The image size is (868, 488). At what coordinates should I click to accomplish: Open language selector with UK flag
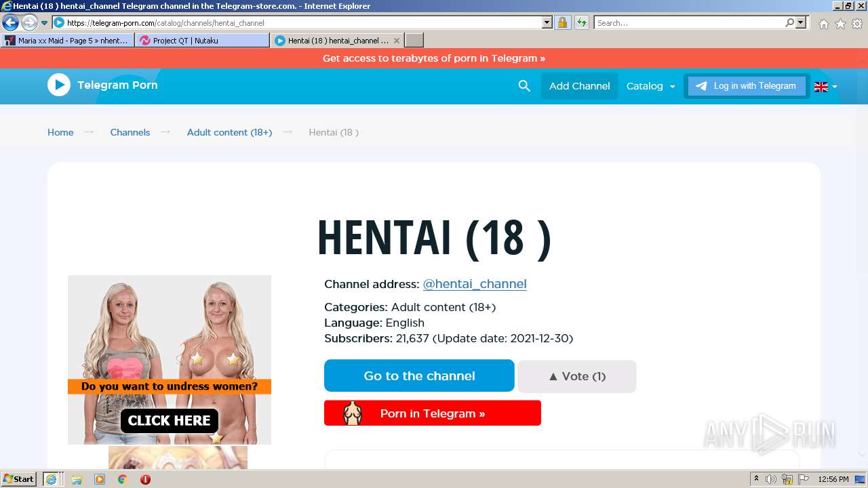coord(825,87)
